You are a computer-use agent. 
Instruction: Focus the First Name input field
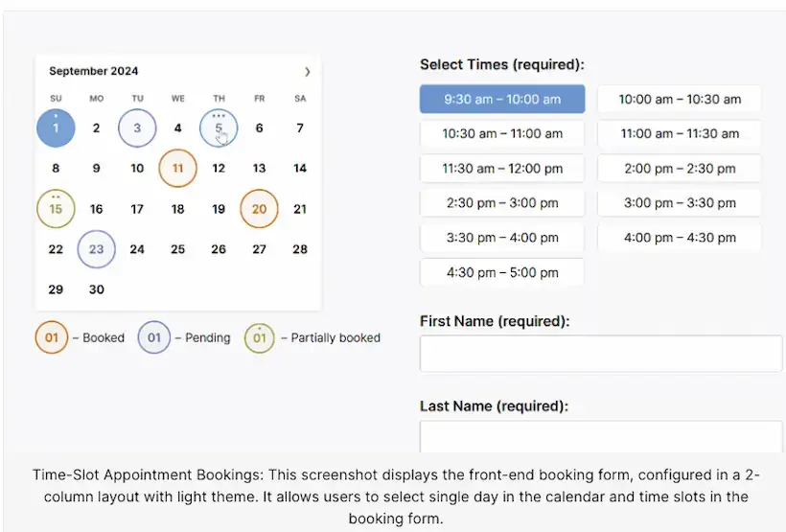coord(601,354)
